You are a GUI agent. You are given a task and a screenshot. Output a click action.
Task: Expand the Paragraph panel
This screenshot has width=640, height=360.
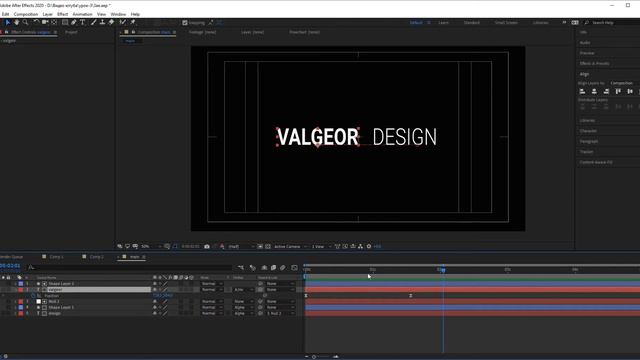589,142
